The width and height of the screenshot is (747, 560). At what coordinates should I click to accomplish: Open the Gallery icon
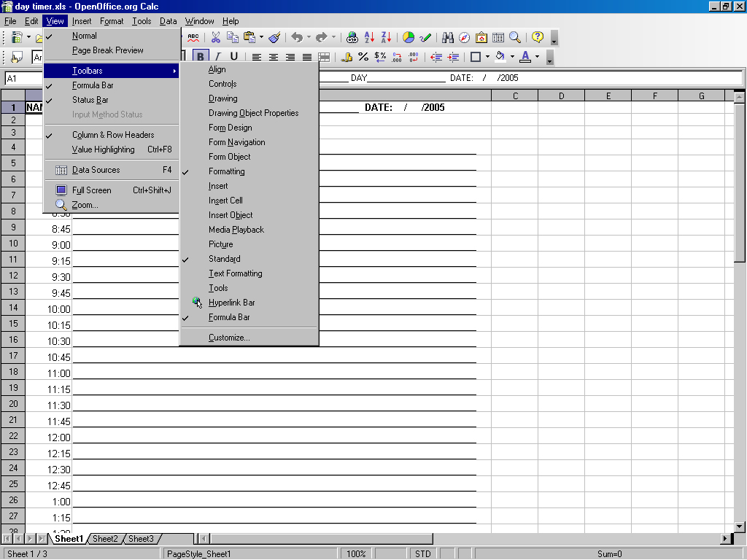point(481,38)
